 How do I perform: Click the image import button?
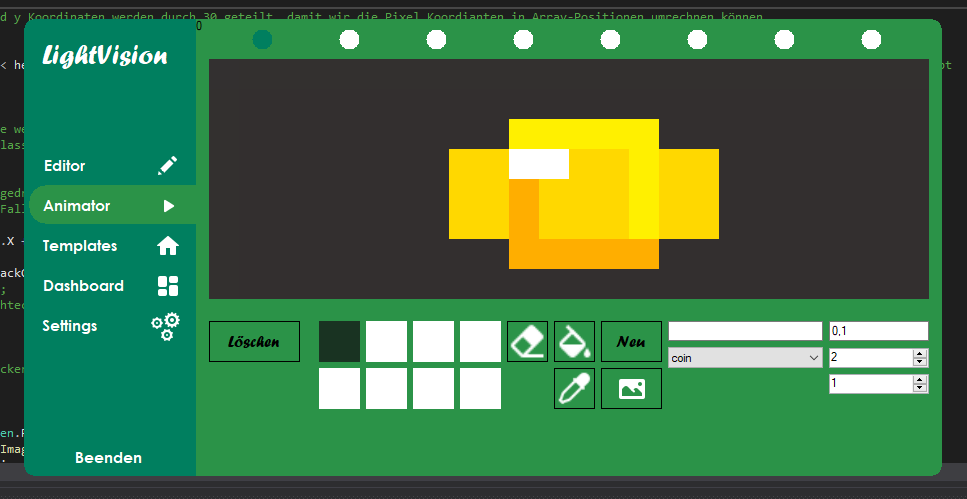(632, 389)
